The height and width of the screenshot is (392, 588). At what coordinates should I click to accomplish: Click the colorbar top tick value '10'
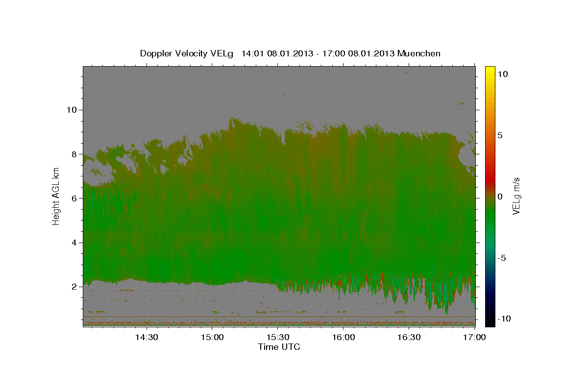[x=502, y=74]
